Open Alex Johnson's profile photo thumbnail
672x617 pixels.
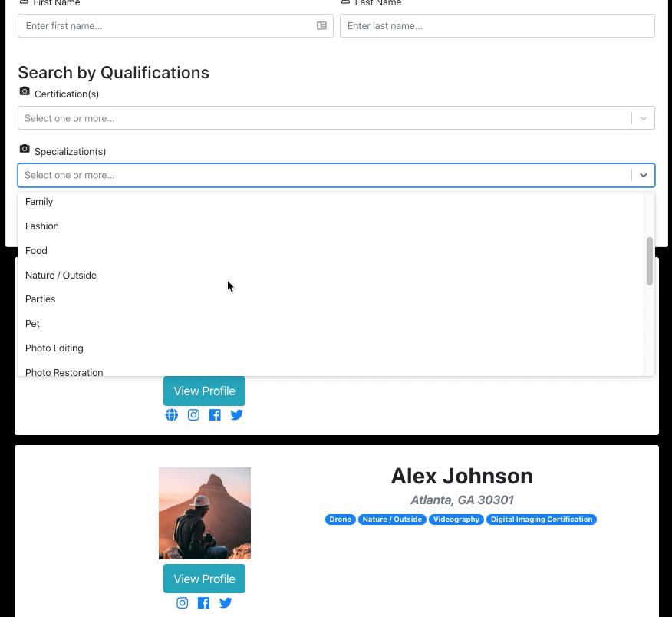tap(205, 513)
